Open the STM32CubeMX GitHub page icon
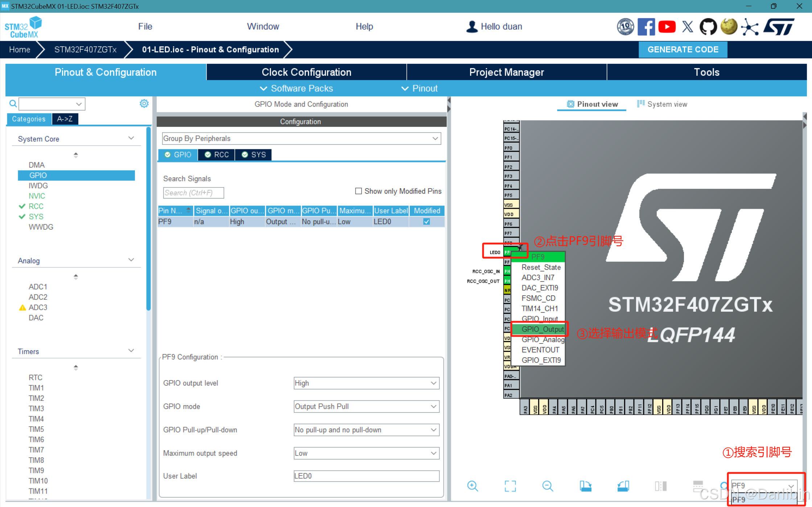 pyautogui.click(x=708, y=26)
